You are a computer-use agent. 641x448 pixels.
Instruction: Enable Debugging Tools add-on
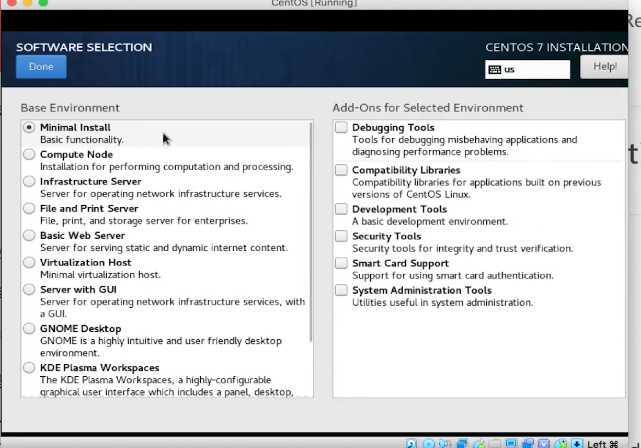(x=341, y=127)
